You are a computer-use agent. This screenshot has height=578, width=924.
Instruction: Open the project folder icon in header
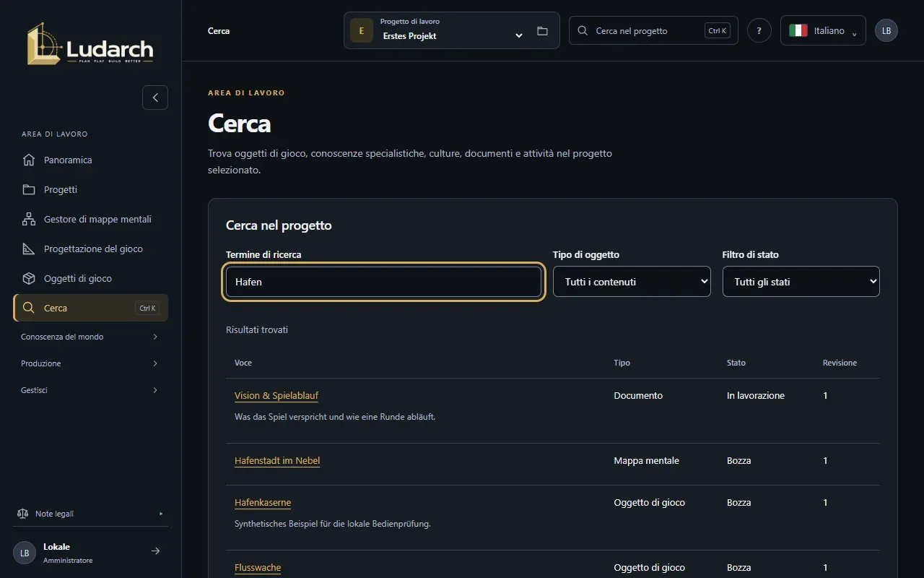point(542,31)
